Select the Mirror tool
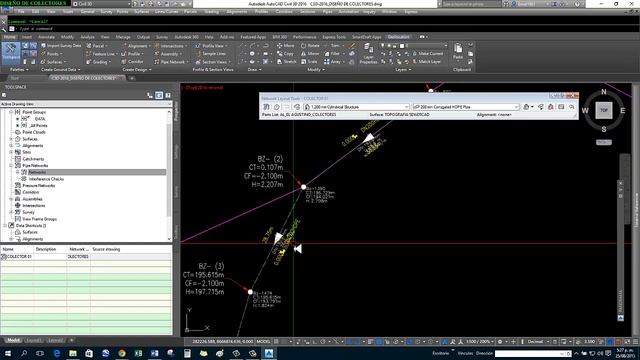Screen dimensions: 640x360 pos(310,54)
